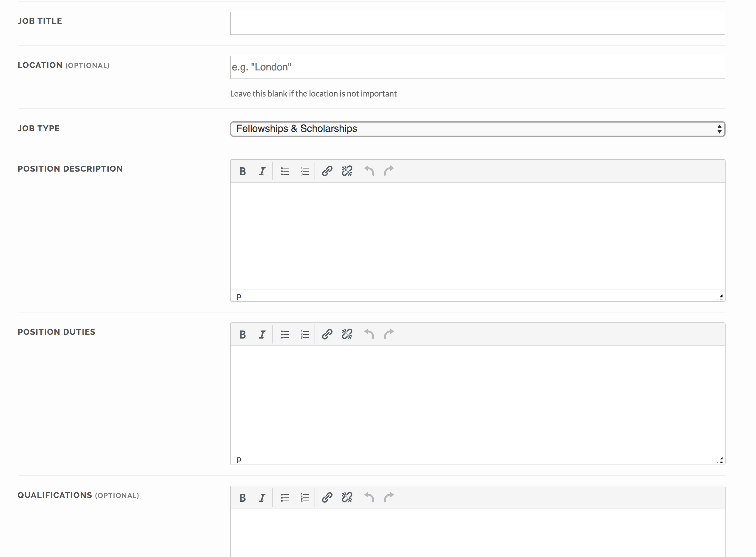This screenshot has width=756, height=557.
Task: Insert link in Position Description editor
Action: coord(327,171)
